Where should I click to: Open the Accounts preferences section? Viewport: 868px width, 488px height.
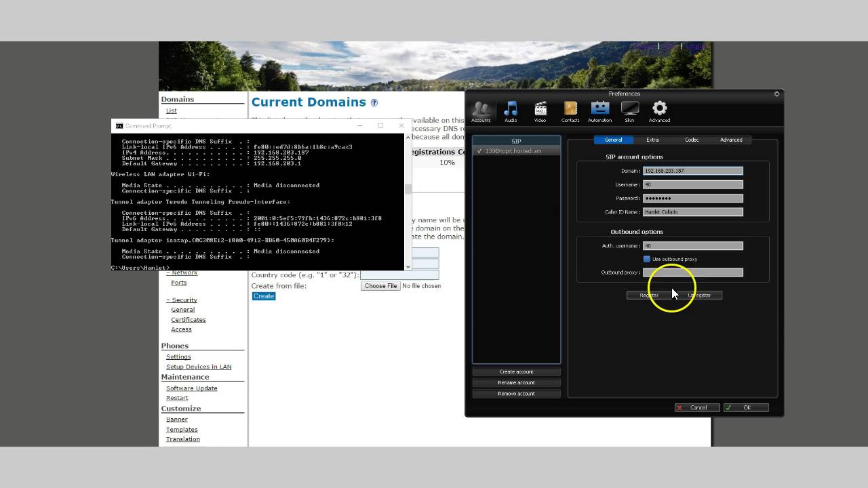coord(481,112)
